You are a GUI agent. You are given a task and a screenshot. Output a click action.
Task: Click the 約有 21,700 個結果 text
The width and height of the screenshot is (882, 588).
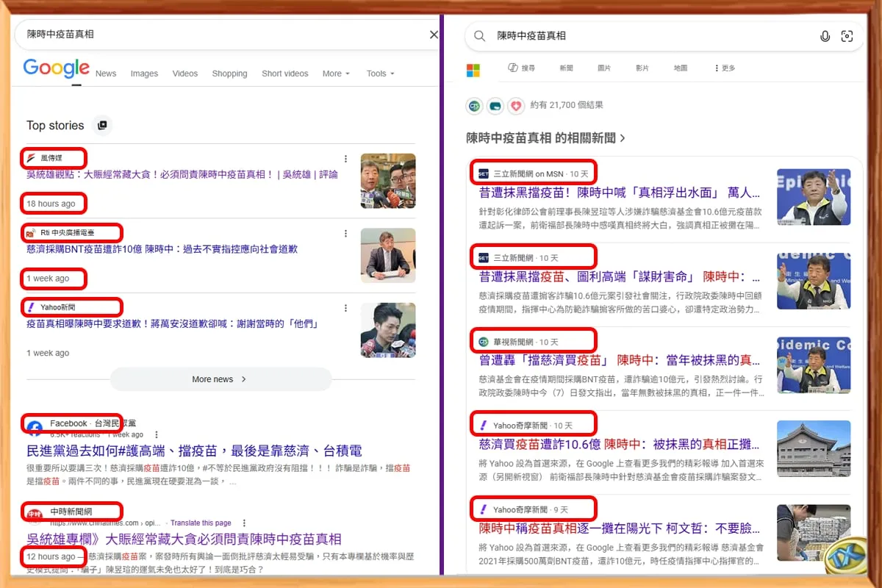click(567, 105)
